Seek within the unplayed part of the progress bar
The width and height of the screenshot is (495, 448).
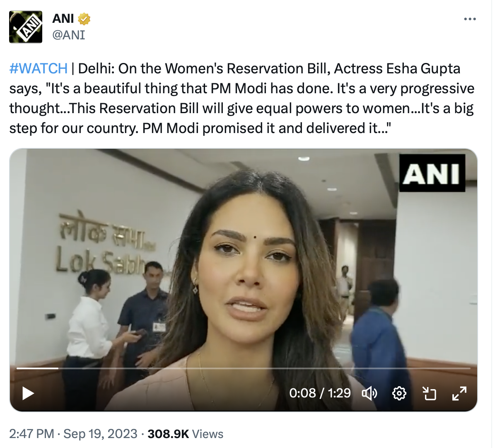(x=265, y=368)
